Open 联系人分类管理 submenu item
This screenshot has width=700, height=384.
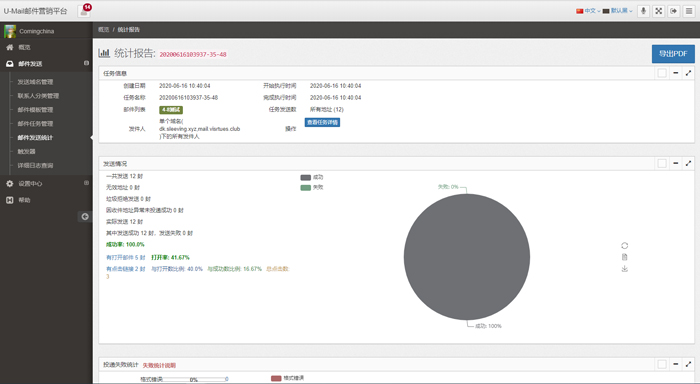pyautogui.click(x=38, y=96)
